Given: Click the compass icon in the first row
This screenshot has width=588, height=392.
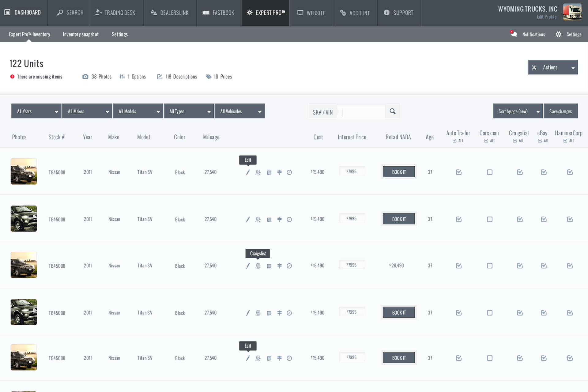Looking at the screenshot, I should click(x=289, y=172).
